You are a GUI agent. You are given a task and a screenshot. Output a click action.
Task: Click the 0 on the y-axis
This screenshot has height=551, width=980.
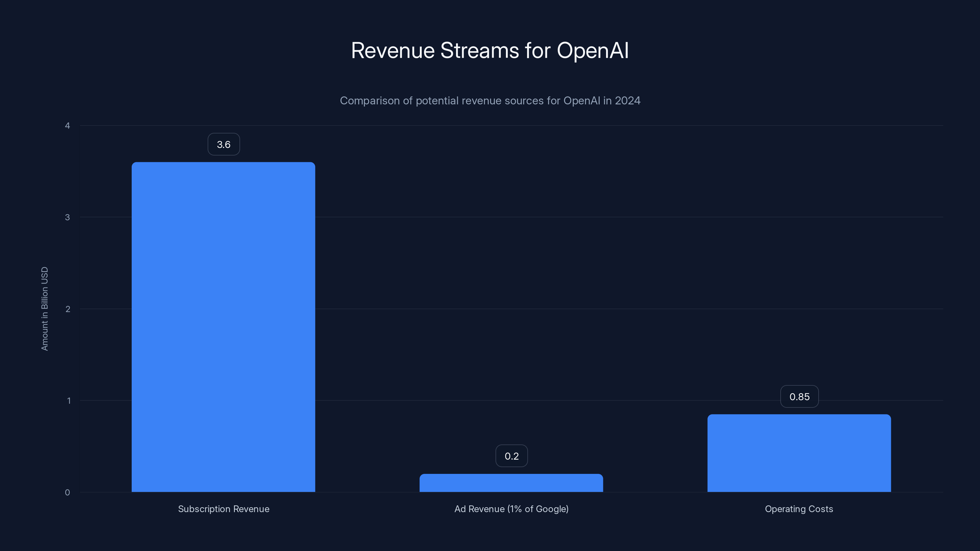pyautogui.click(x=68, y=493)
